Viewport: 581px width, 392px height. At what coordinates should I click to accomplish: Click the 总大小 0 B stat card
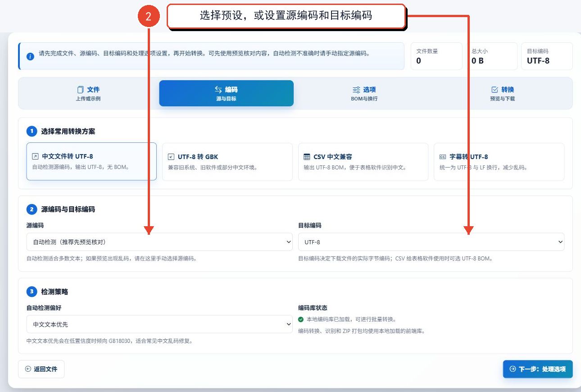[492, 56]
